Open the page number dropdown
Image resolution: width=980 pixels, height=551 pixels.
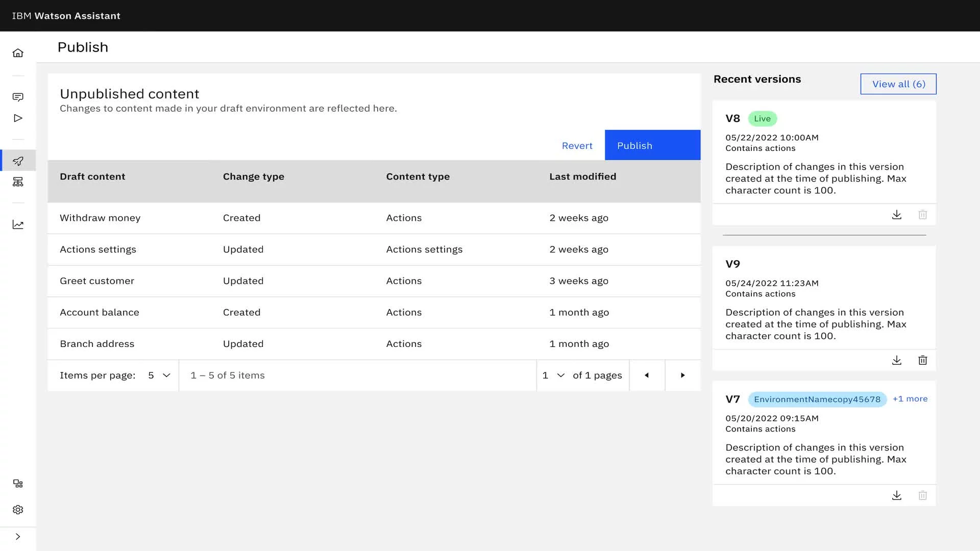[x=554, y=375]
